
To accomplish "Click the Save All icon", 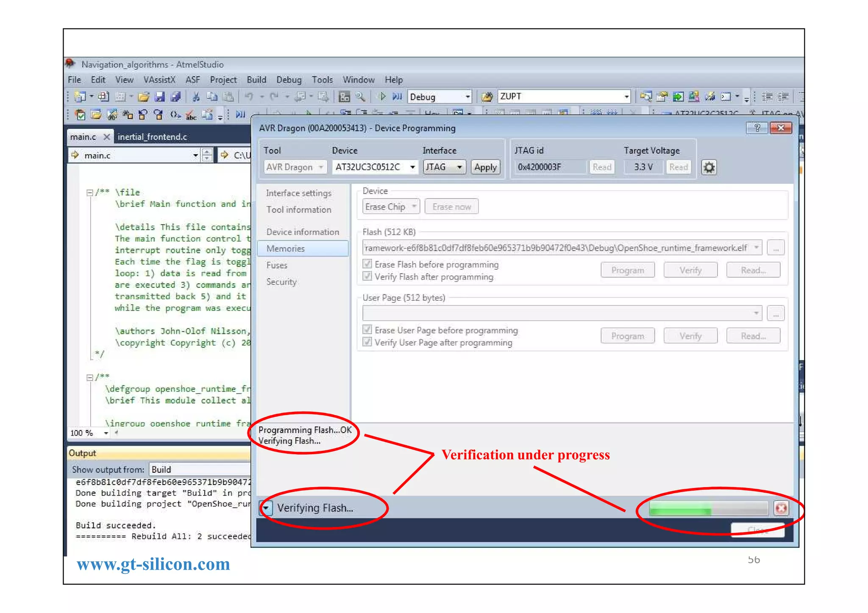I will pyautogui.click(x=175, y=97).
